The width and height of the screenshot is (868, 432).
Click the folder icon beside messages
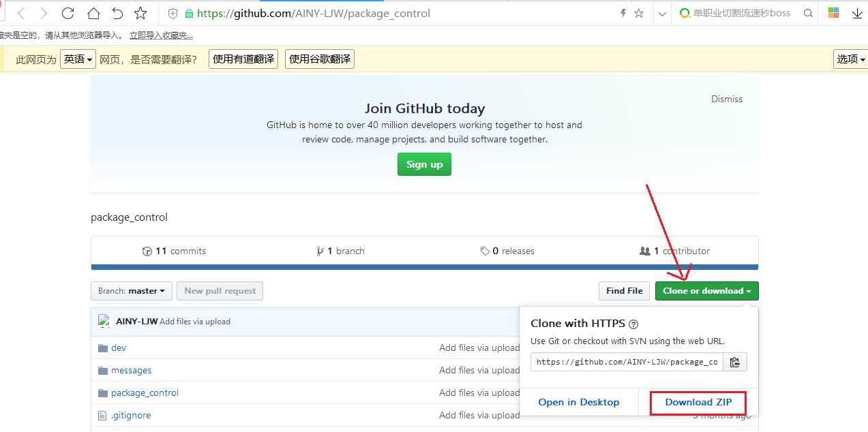tap(103, 370)
